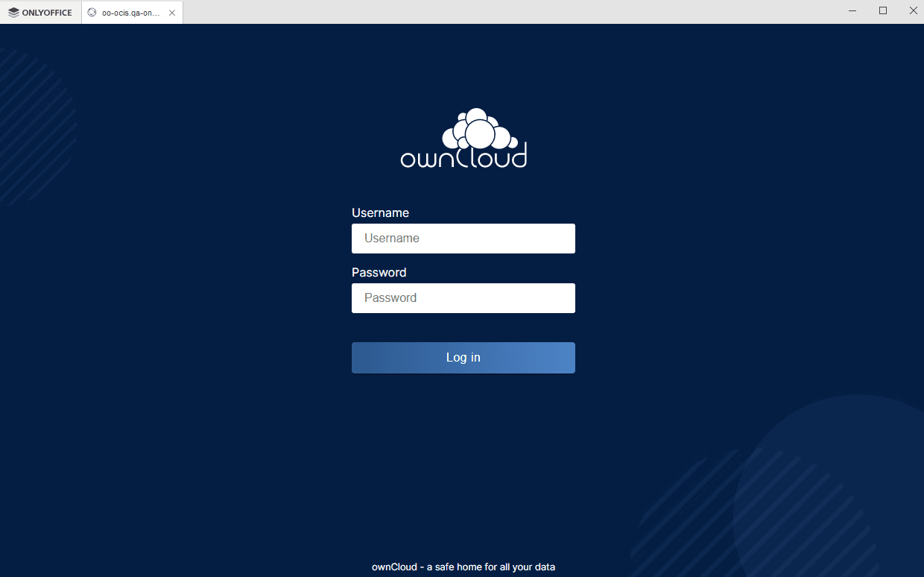Screen dimensions: 924x577
Task: Click the Username field label
Action: click(380, 212)
